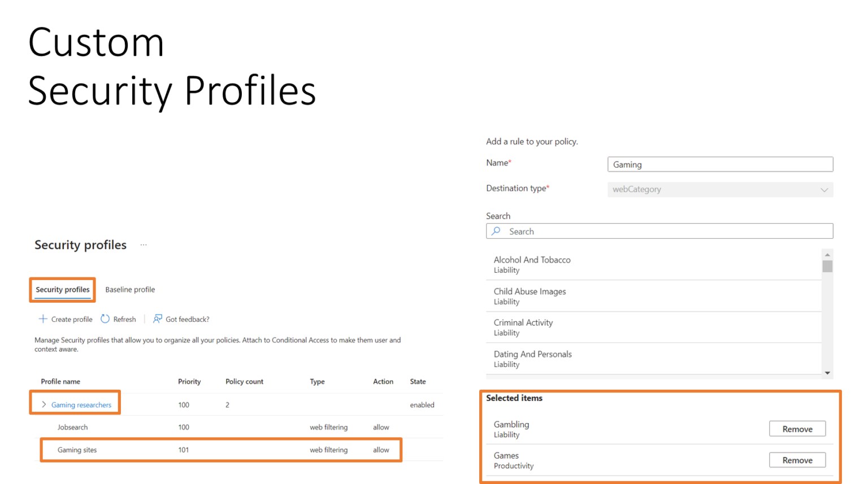
Task: Click the Refresh icon
Action: [x=105, y=319]
